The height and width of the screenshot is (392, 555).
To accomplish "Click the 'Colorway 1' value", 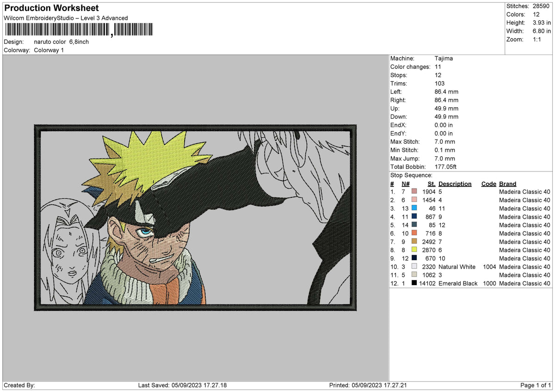I will tap(49, 50).
